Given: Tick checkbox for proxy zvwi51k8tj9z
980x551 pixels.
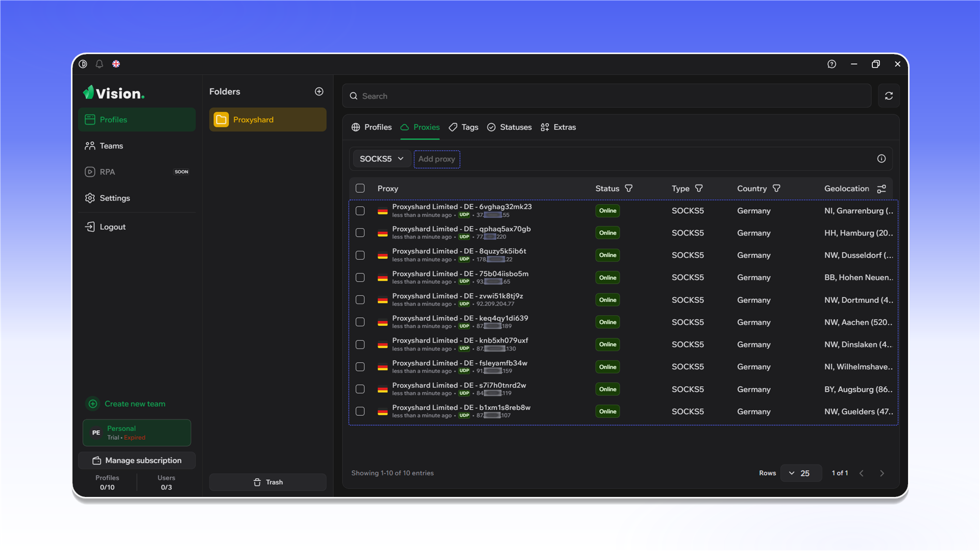Looking at the screenshot, I should tap(360, 300).
